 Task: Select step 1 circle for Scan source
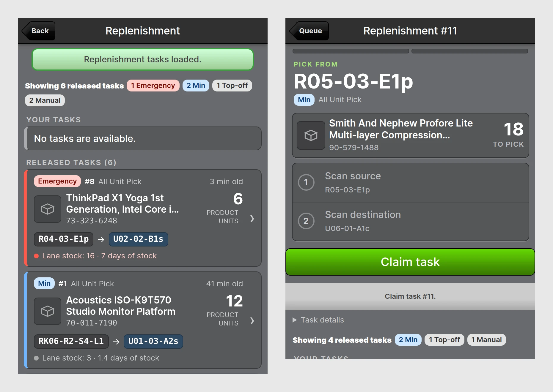306,182
